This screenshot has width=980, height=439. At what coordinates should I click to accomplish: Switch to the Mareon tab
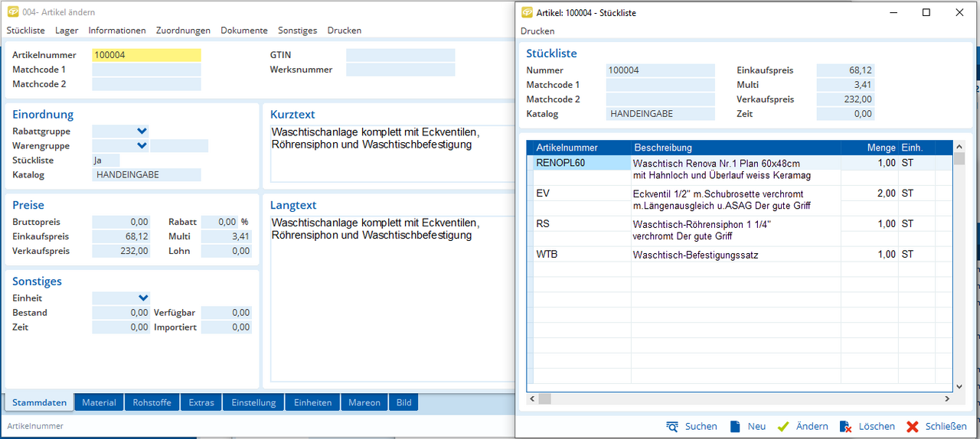click(364, 403)
